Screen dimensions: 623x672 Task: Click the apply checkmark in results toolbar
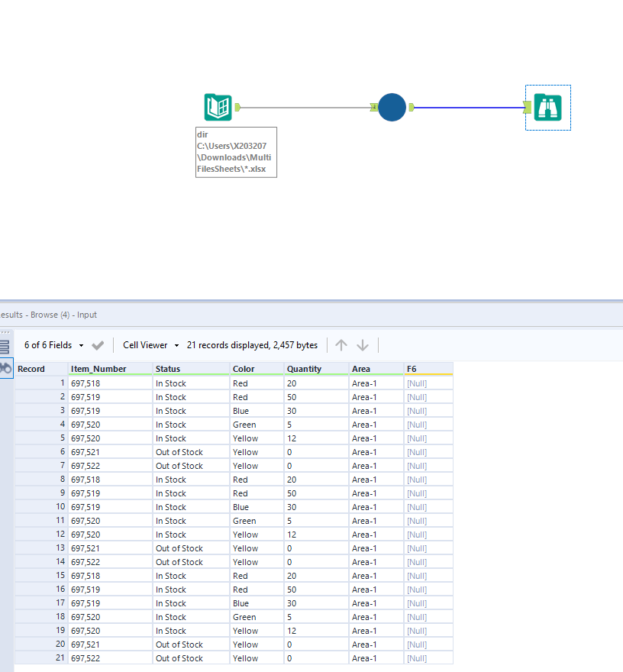[x=98, y=345]
